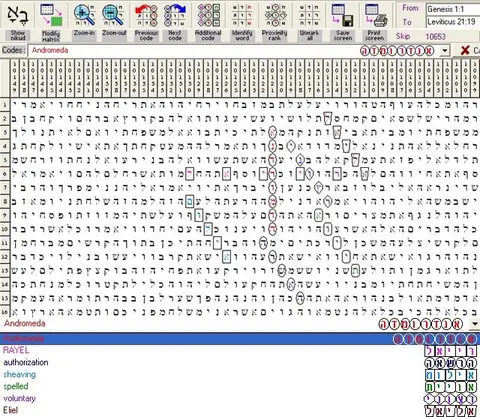Click the Unmark all label button
This screenshot has width=480, height=417.
pos(309,36)
